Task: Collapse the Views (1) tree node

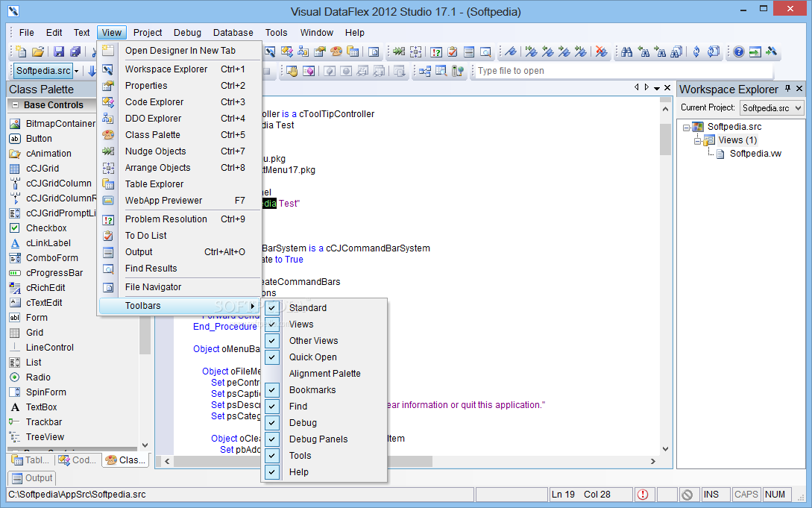Action: click(698, 141)
